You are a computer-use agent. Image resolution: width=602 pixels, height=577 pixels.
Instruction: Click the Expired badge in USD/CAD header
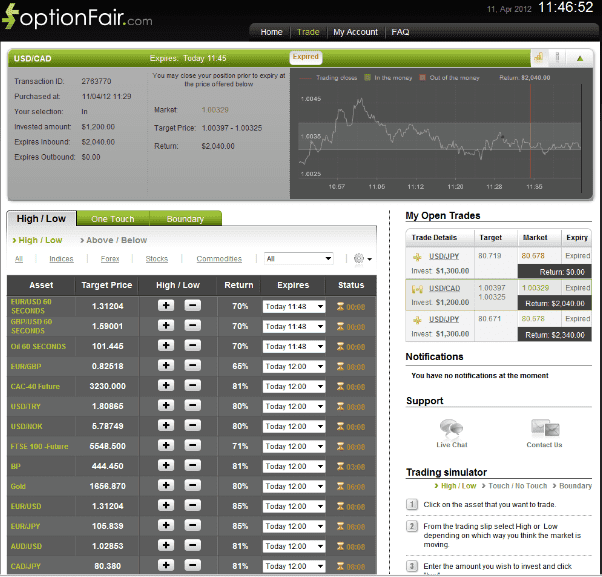pos(306,57)
